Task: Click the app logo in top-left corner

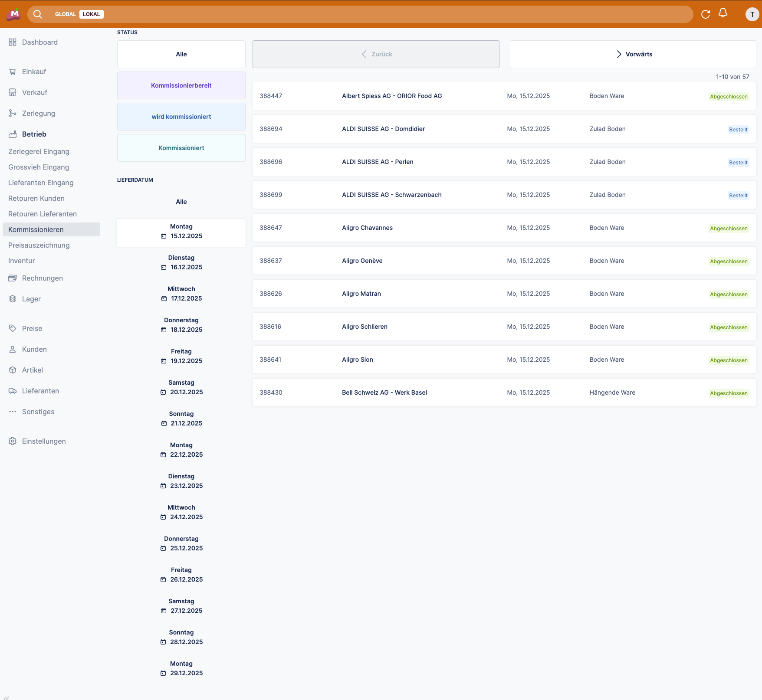Action: pyautogui.click(x=13, y=14)
